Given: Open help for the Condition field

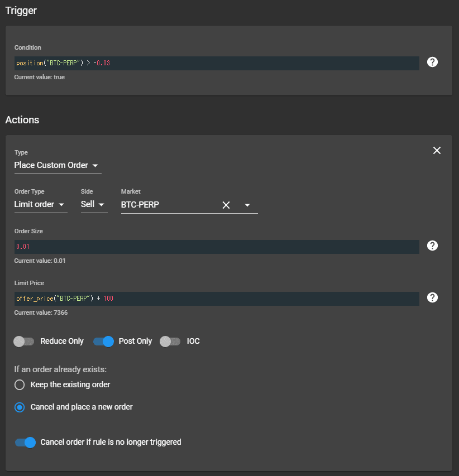Looking at the screenshot, I should (432, 62).
